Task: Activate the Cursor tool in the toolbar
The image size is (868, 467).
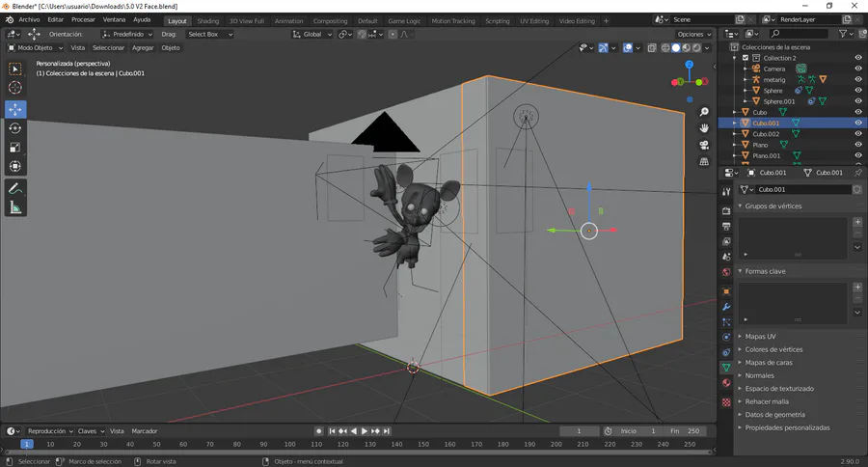Action: [14, 88]
